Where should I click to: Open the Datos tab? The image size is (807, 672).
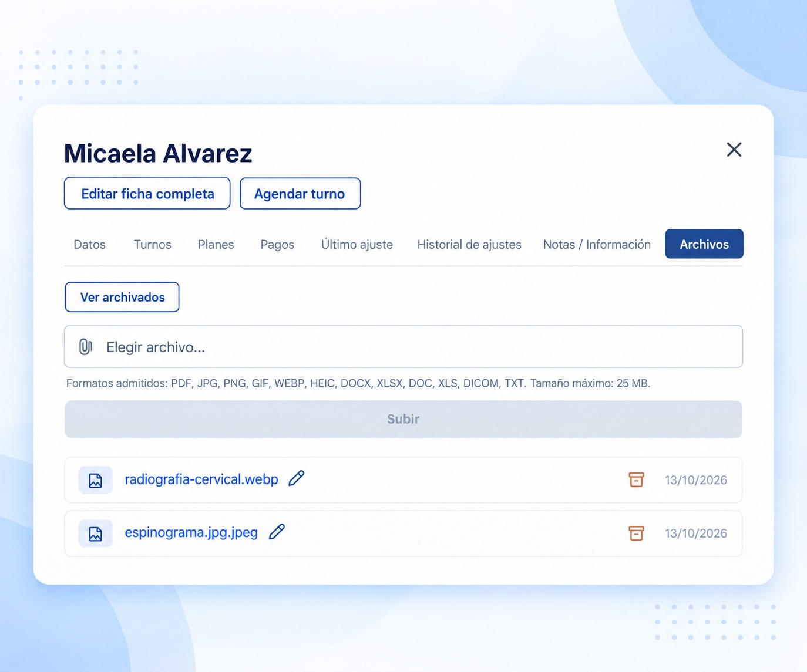pyautogui.click(x=89, y=244)
